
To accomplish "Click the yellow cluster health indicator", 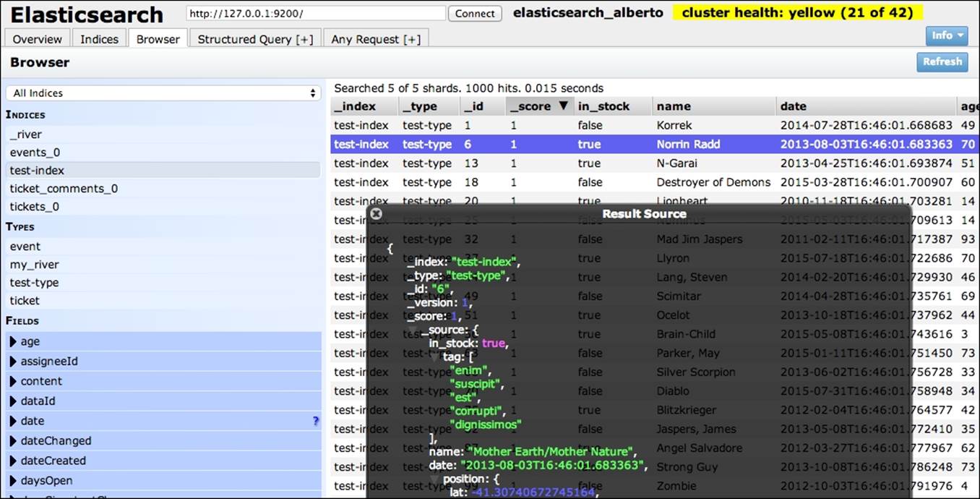I will (x=797, y=13).
